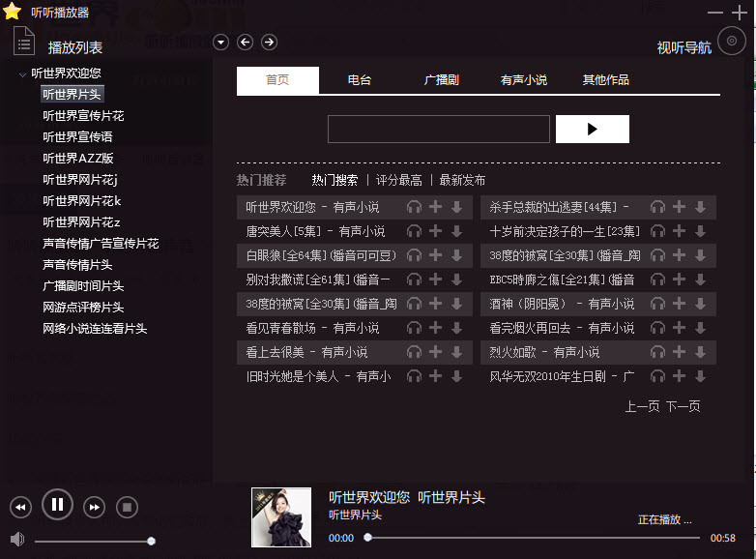Switch to the 首页 tab
756x559 pixels.
(x=277, y=80)
